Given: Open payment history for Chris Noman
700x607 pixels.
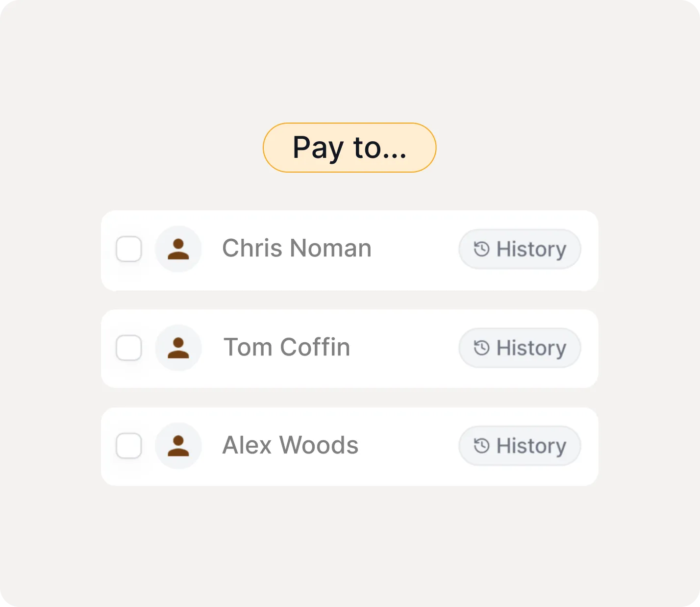Looking at the screenshot, I should [x=519, y=249].
